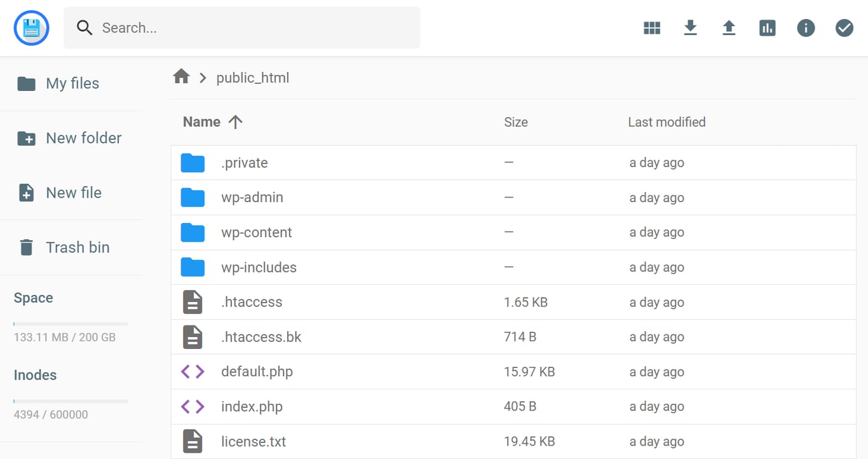
Task: Create a New file
Action: click(x=73, y=193)
